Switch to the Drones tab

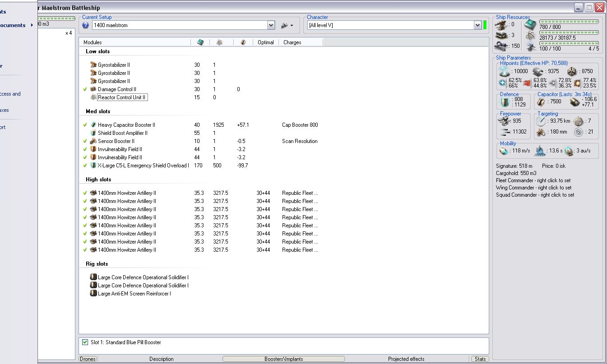coord(88,359)
